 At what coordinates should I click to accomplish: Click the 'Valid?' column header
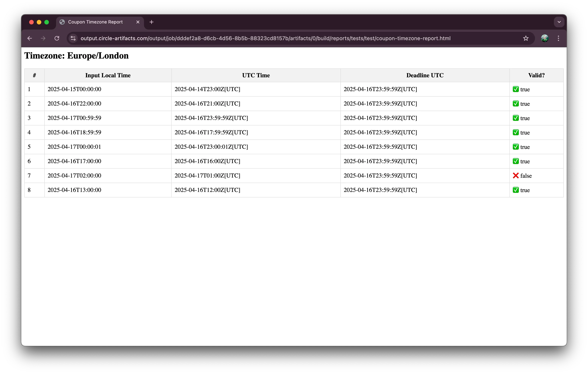tap(536, 75)
